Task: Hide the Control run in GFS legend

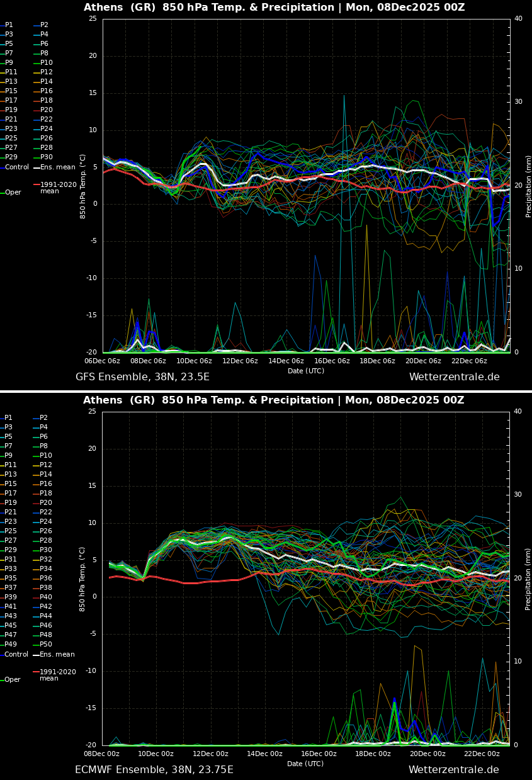Action: click(16, 167)
